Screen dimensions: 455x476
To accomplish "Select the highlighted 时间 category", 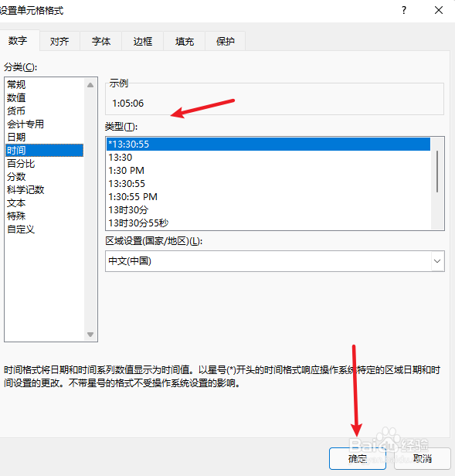I will (44, 150).
